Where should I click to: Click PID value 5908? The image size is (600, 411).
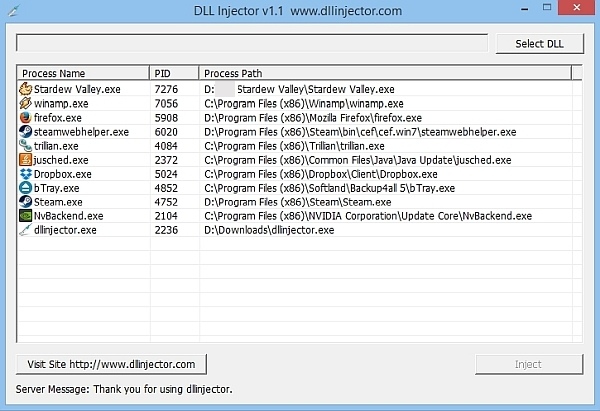(166, 118)
